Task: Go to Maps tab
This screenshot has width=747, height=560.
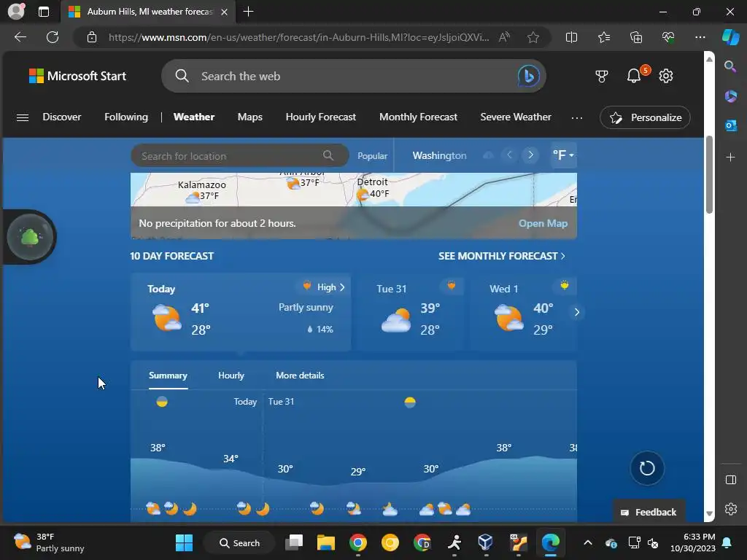Action: tap(250, 117)
